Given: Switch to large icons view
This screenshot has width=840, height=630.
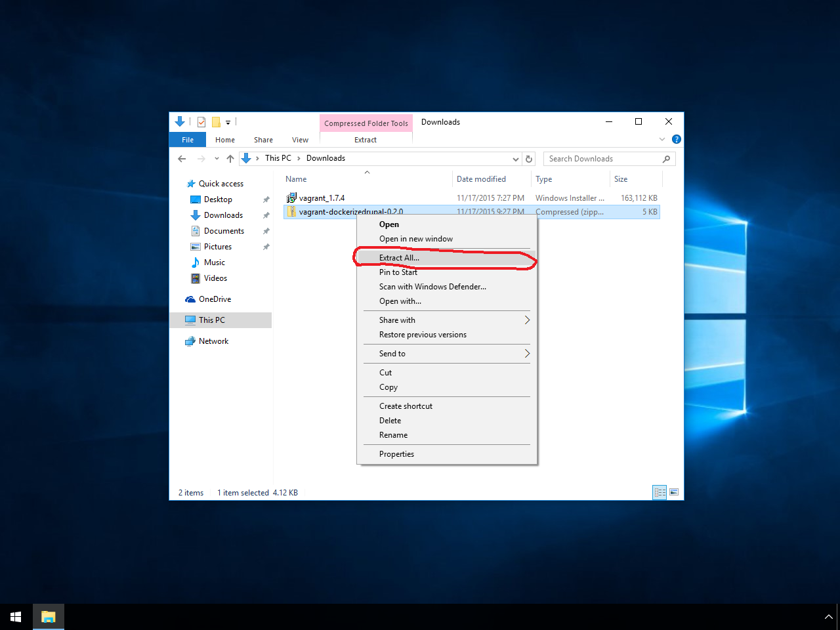Looking at the screenshot, I should tap(674, 492).
